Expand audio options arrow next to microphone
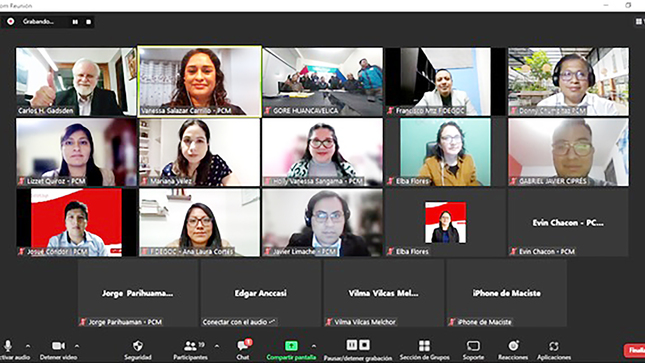The image size is (645, 363). pyautogui.click(x=28, y=346)
